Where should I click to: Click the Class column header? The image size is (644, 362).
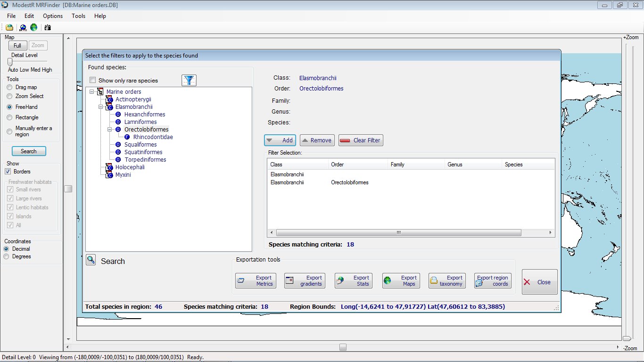[297, 165]
